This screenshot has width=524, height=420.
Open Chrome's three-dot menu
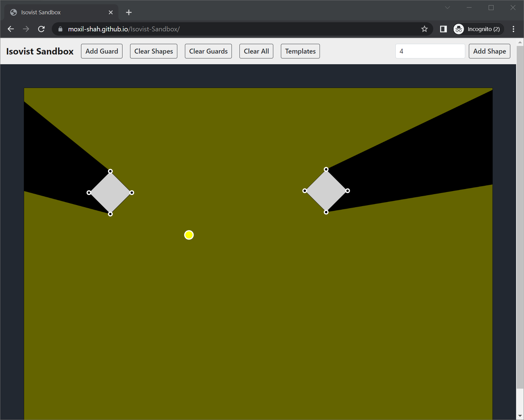[x=513, y=29]
